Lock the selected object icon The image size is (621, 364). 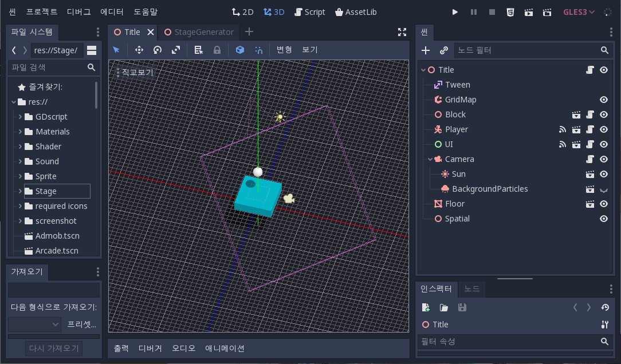click(x=217, y=50)
